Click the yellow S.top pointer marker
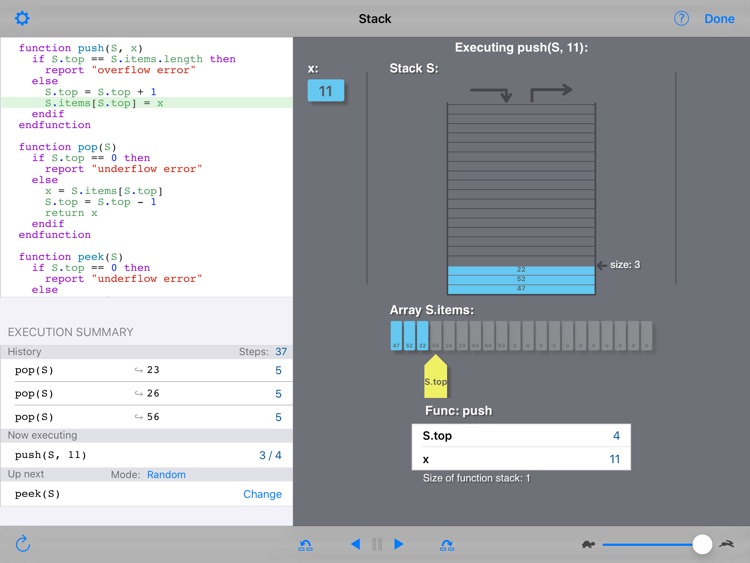This screenshot has width=750, height=563. pos(435,376)
